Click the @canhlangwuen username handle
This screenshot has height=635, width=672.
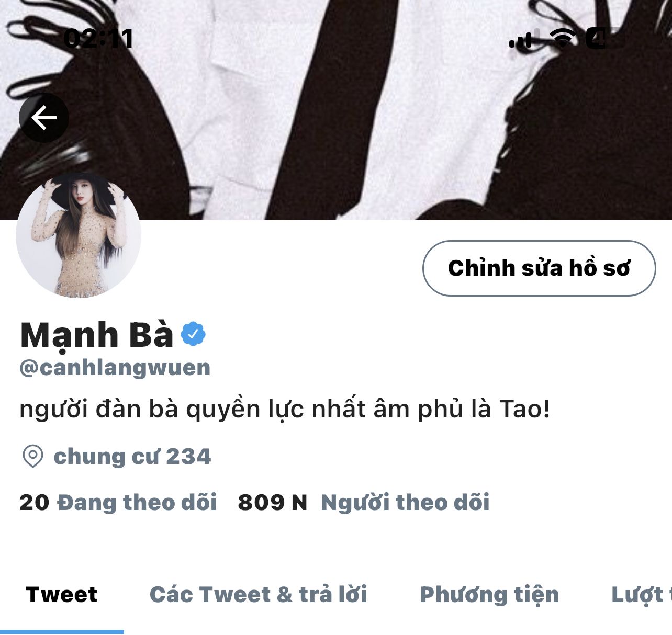[115, 368]
